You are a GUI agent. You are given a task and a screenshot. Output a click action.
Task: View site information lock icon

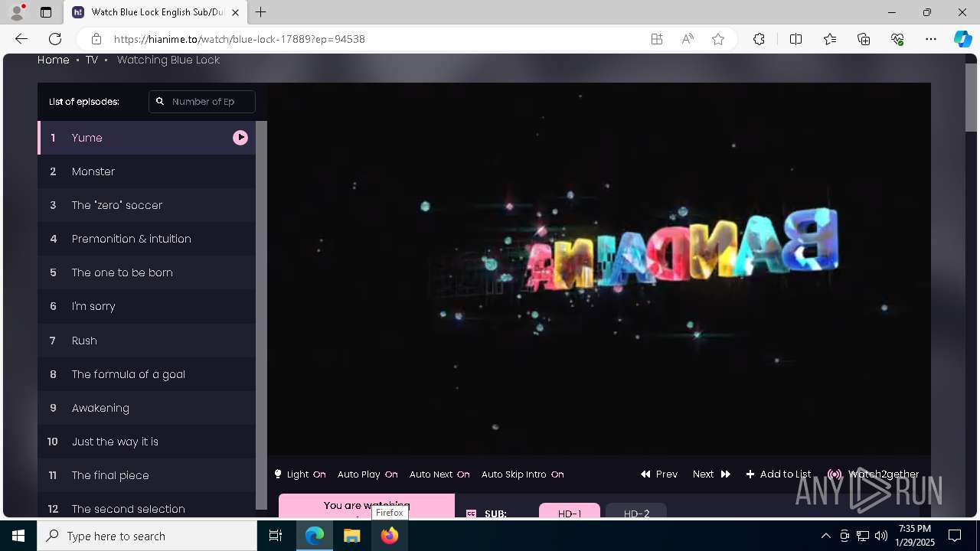click(x=96, y=39)
